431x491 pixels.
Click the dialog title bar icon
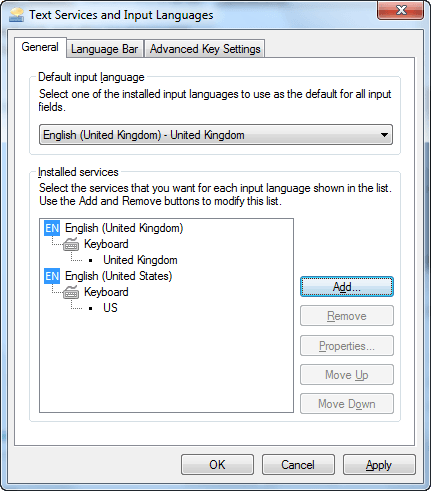[x=17, y=15]
